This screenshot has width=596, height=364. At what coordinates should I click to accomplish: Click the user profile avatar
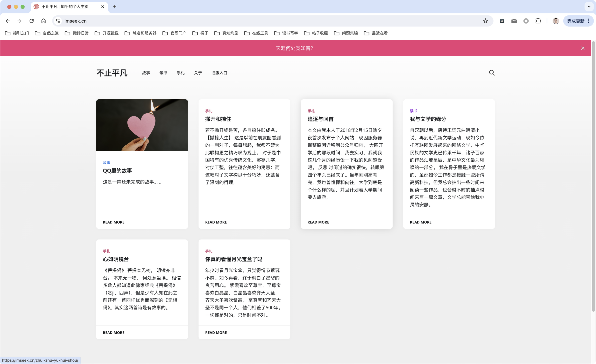556,21
